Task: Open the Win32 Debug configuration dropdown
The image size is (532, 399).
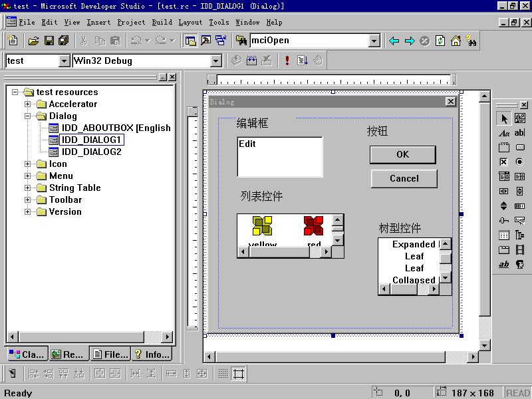Action: [x=215, y=61]
